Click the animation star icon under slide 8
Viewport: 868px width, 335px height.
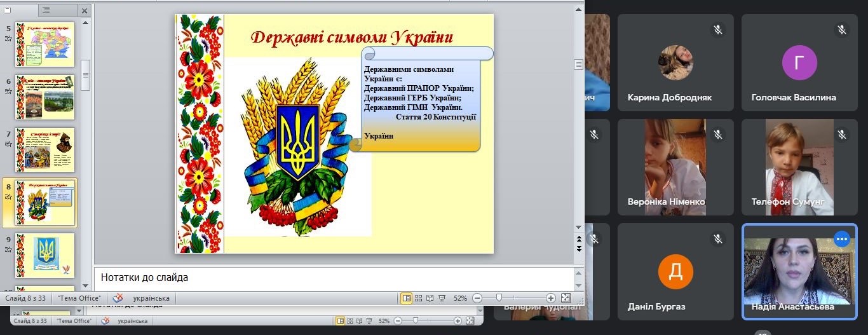click(8, 197)
